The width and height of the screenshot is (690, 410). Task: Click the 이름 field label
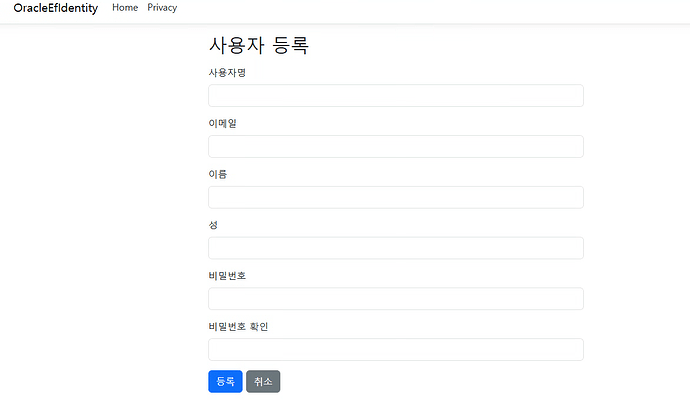click(217, 174)
